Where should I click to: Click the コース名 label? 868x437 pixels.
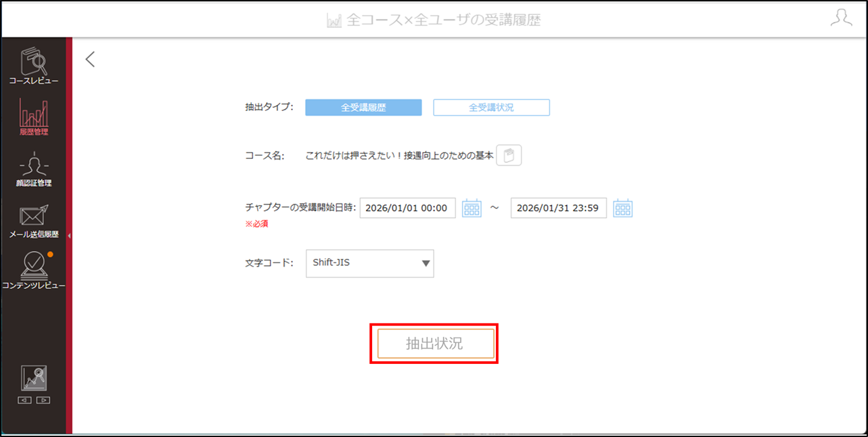[x=265, y=156]
